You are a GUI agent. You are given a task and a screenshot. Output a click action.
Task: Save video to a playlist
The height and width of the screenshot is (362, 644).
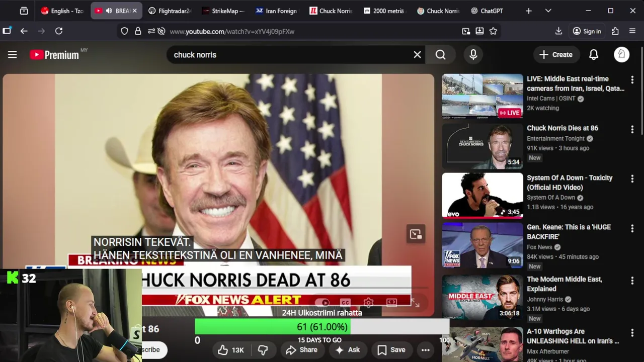pos(391,350)
